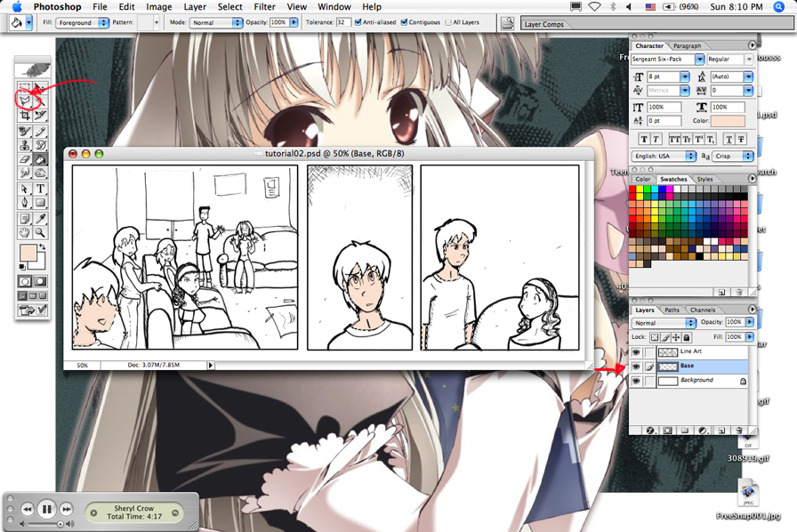Select the Crop tool
The width and height of the screenshot is (797, 532).
tap(24, 116)
